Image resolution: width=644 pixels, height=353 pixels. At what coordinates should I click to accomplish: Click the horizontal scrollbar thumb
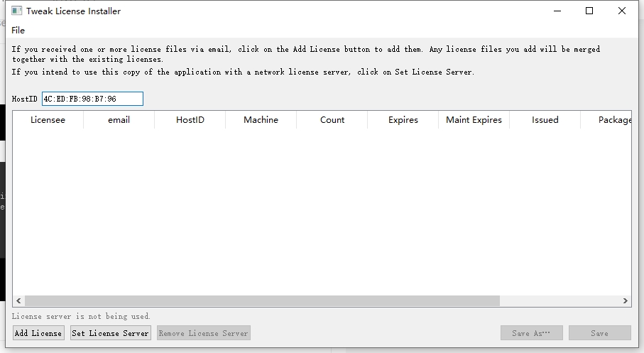point(262,301)
